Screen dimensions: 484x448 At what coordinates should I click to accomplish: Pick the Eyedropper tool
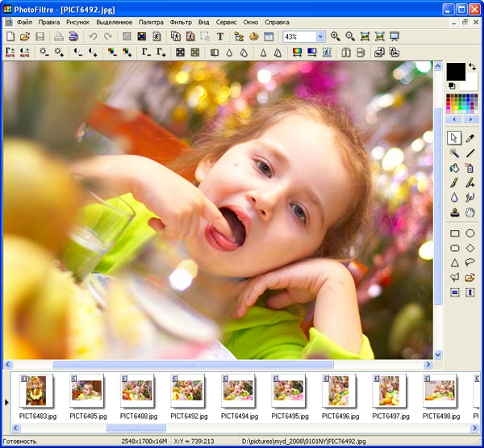click(470, 138)
